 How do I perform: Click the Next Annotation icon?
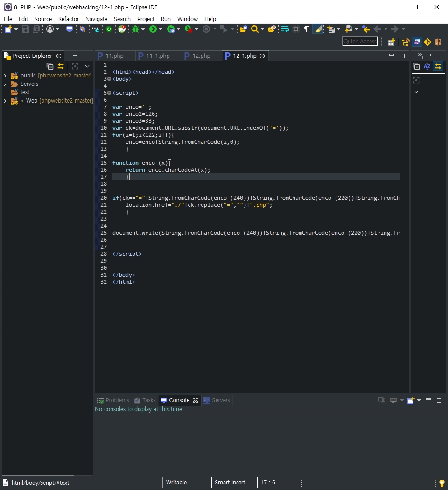click(331, 29)
